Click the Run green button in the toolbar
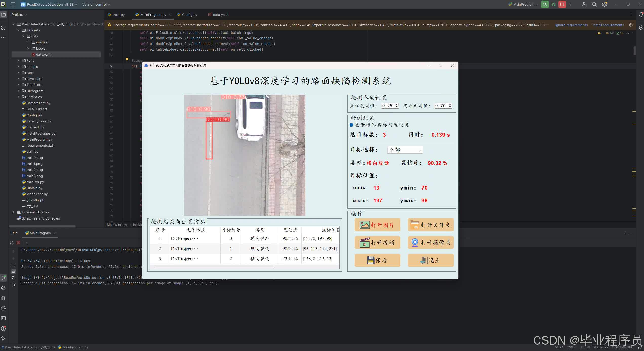The image size is (644, 351). pyautogui.click(x=545, y=4)
